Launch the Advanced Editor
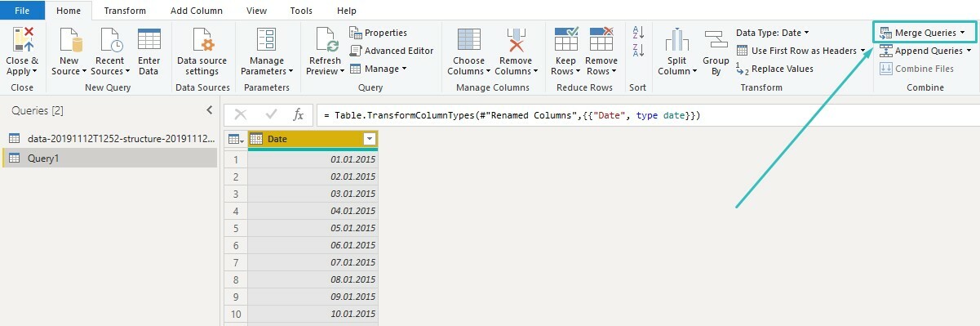Image resolution: width=980 pixels, height=326 pixels. click(x=392, y=51)
